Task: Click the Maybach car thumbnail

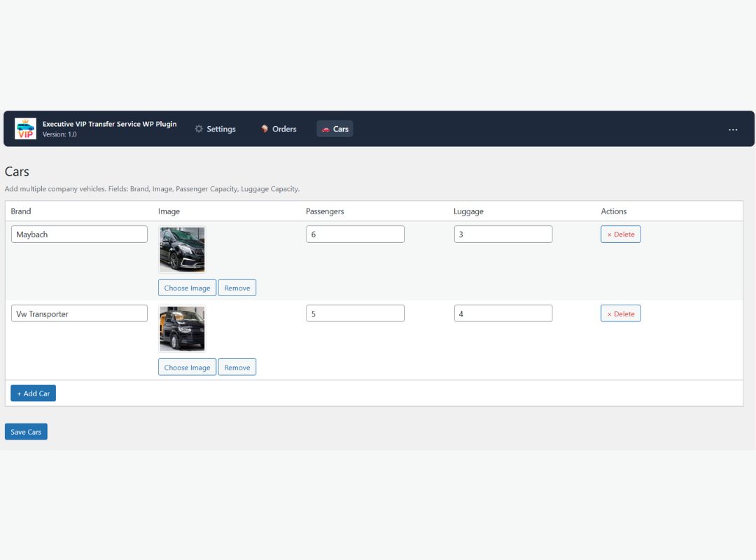Action: click(181, 250)
